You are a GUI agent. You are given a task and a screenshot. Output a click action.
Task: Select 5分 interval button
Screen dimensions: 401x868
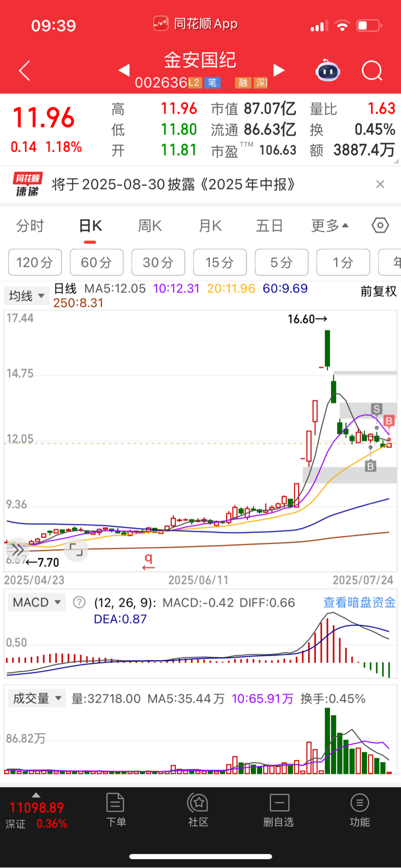point(281,262)
